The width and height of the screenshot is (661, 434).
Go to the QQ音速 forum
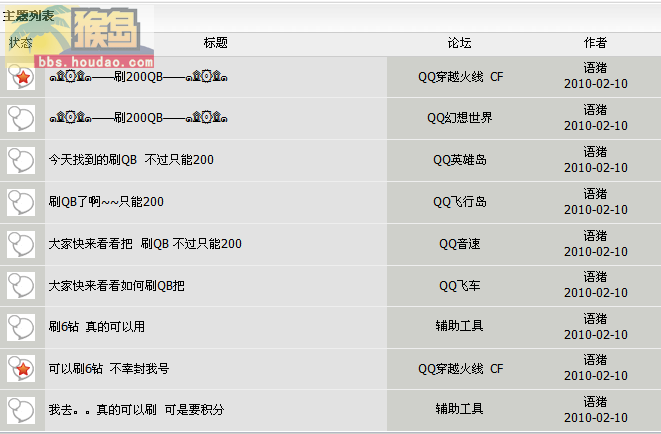(460, 244)
